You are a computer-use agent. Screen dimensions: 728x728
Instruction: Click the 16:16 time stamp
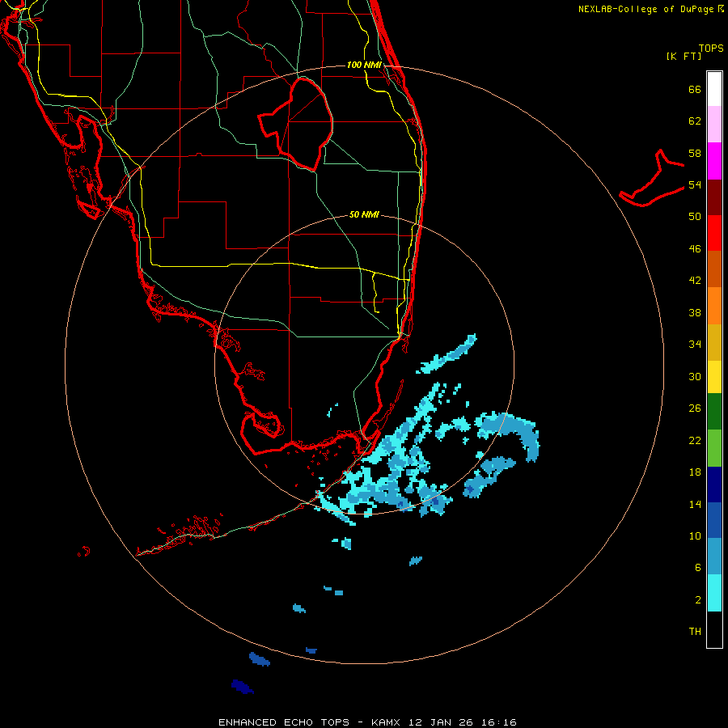[499, 722]
